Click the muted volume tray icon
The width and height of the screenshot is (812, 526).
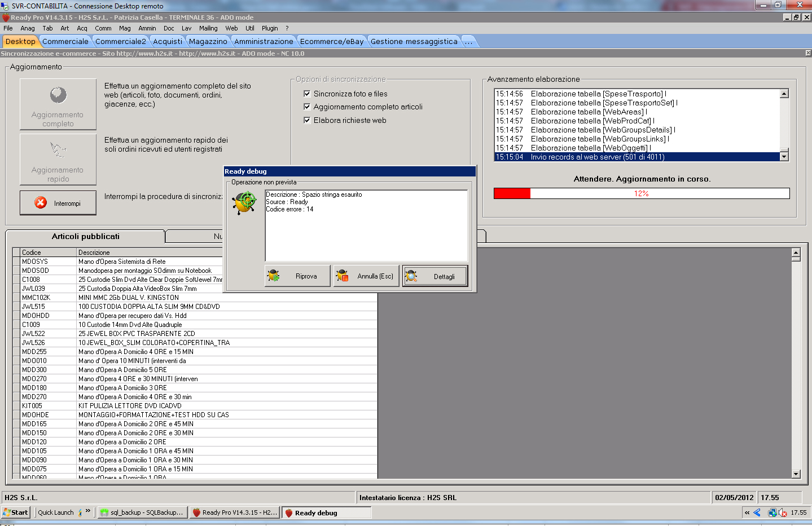point(783,512)
